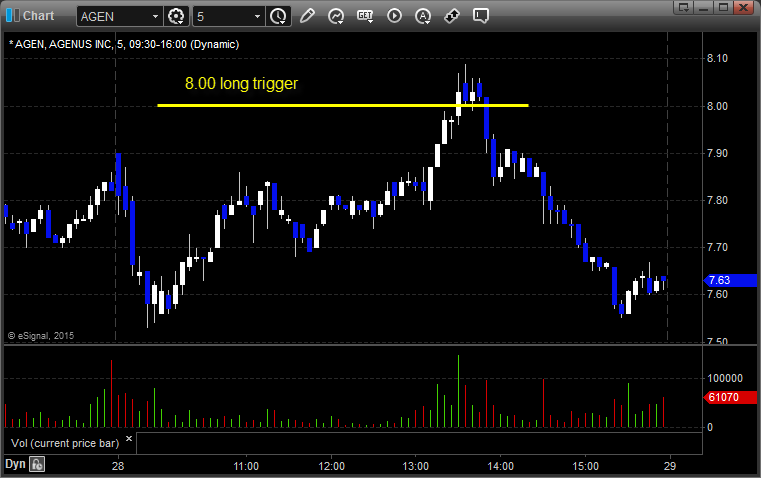Start bar replay play button
The height and width of the screenshot is (478, 761).
pyautogui.click(x=394, y=16)
